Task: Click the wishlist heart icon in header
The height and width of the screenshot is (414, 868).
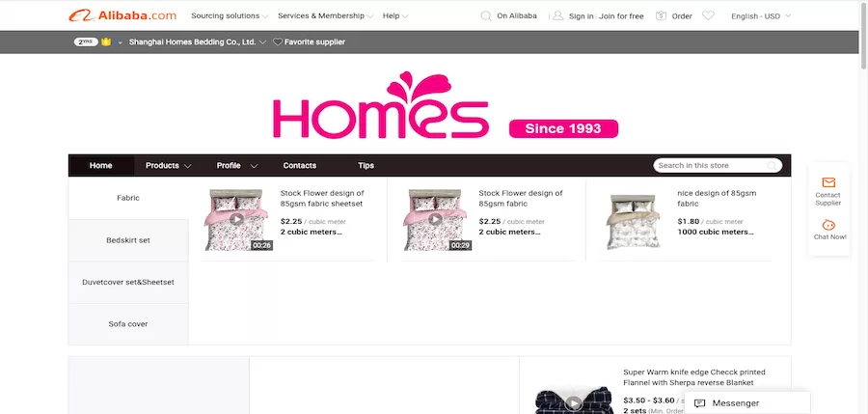Action: pos(708,16)
